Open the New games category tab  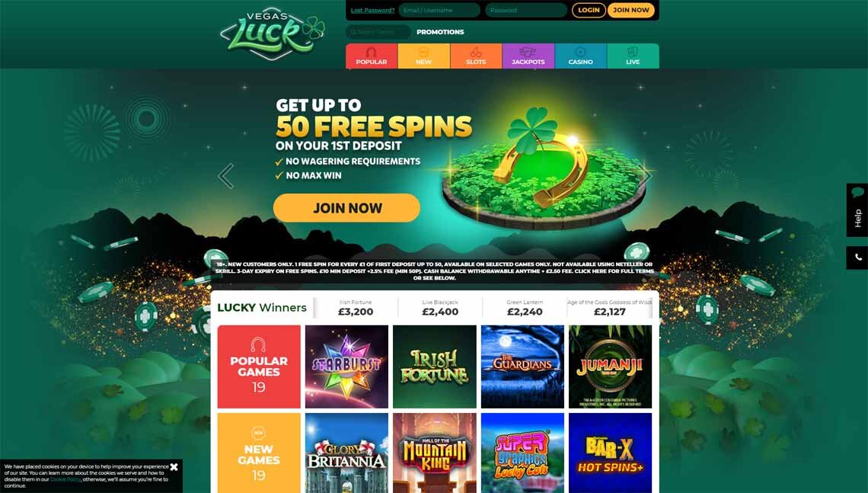click(x=424, y=56)
